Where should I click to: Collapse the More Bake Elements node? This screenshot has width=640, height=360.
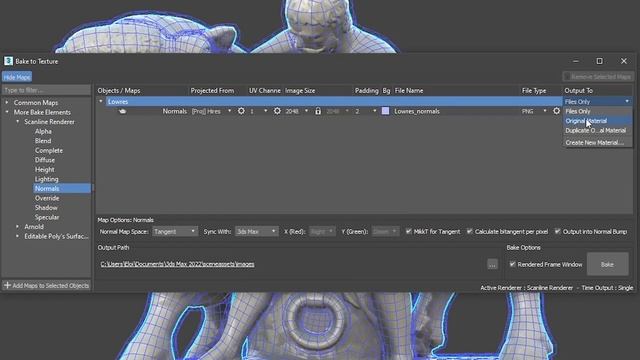7,112
